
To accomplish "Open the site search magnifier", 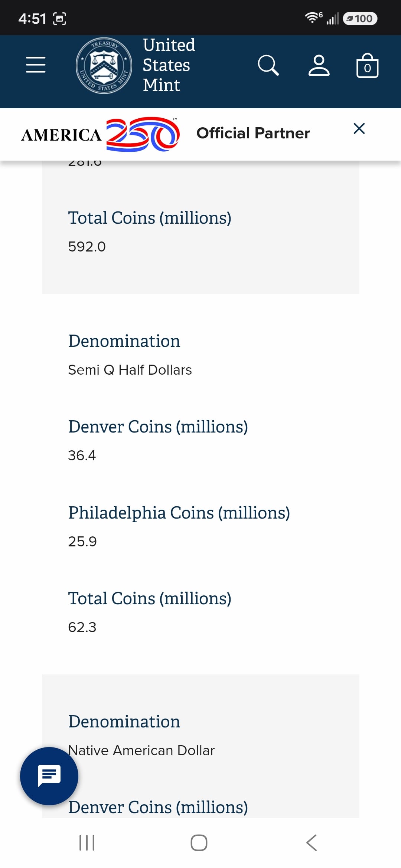I will click(268, 65).
